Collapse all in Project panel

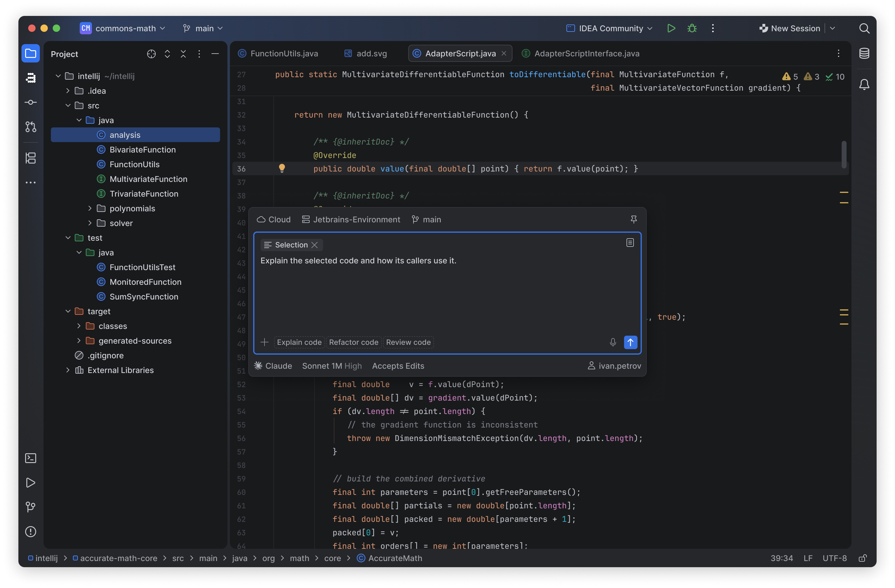click(183, 54)
